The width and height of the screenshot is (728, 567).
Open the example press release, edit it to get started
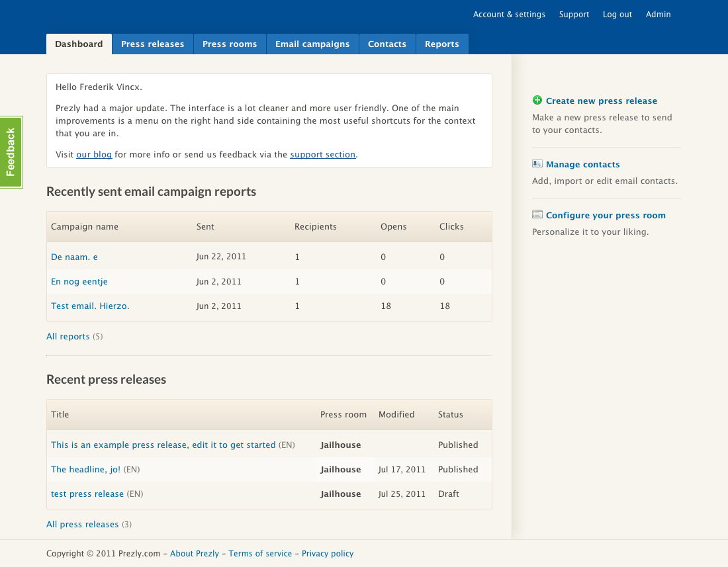(163, 445)
